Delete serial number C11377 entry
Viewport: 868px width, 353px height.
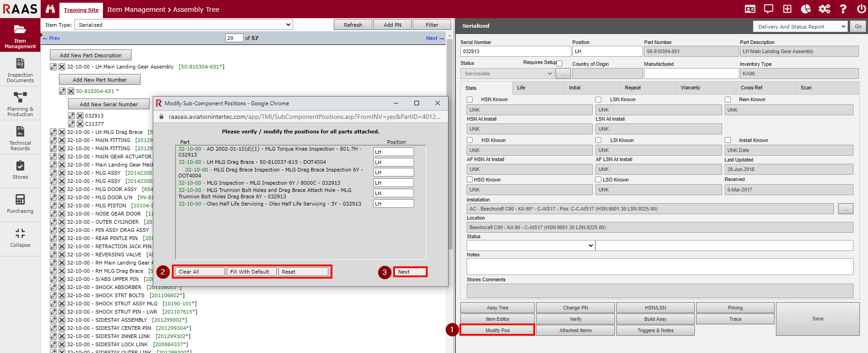pos(80,124)
